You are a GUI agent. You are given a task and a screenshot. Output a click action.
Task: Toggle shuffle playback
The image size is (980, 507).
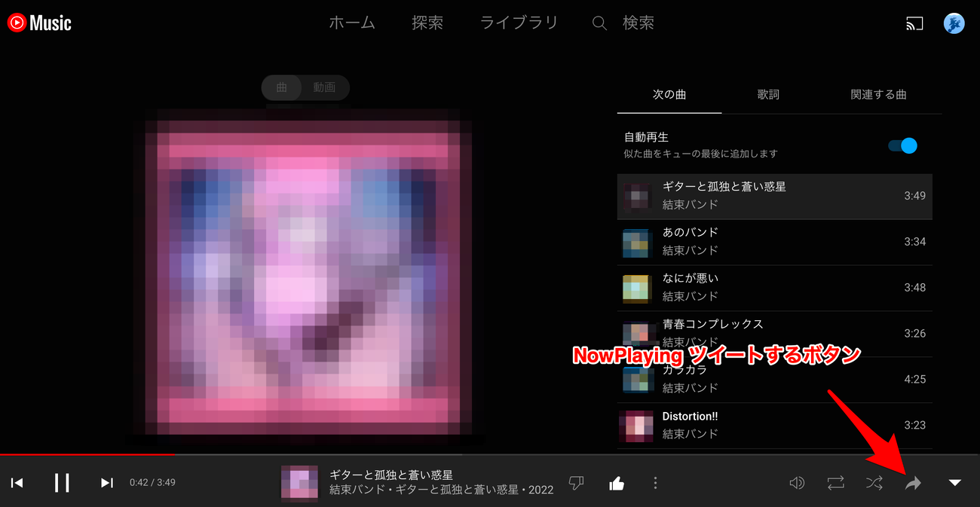tap(874, 483)
